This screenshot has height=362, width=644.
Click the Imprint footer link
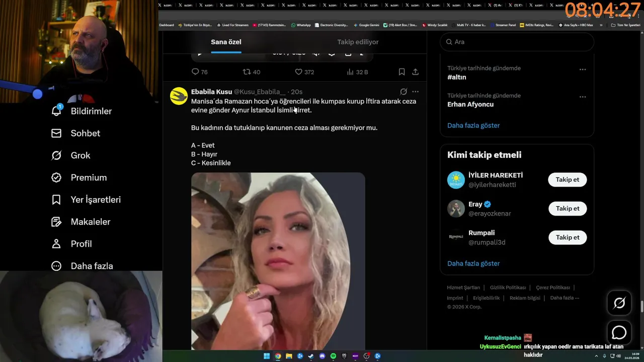[455, 298]
